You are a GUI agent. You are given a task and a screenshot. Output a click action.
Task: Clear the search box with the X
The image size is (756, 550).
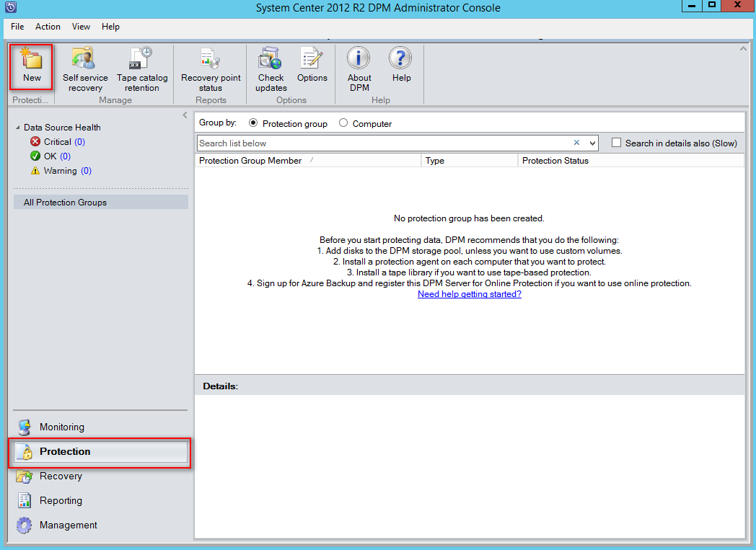(x=576, y=143)
